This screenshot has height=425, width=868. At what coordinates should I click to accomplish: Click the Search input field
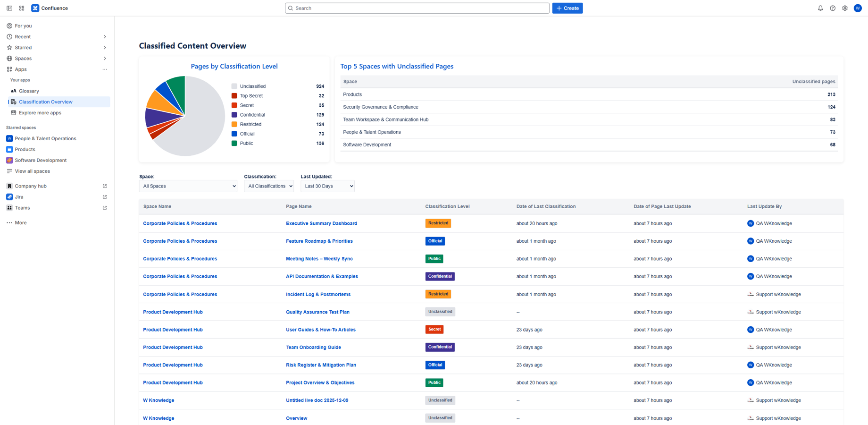click(417, 8)
